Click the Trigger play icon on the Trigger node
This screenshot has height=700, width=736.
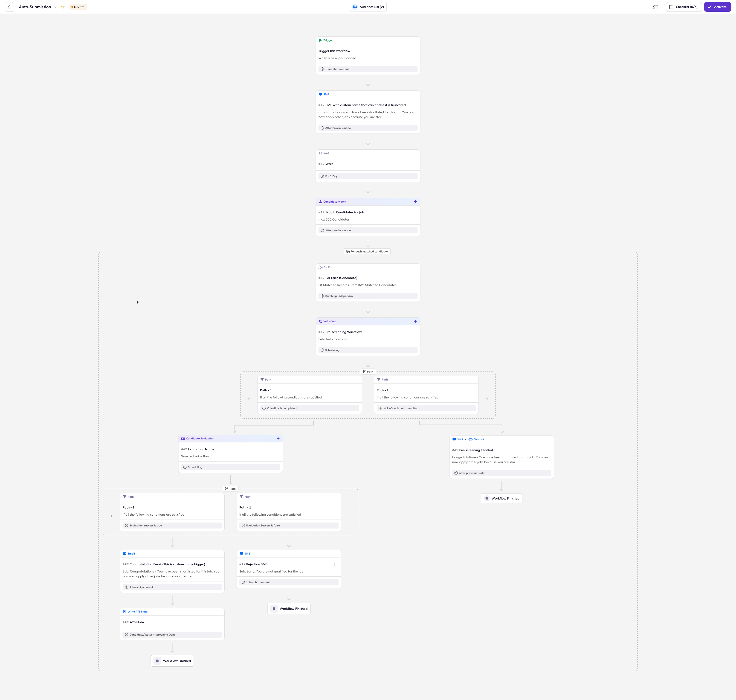point(321,40)
